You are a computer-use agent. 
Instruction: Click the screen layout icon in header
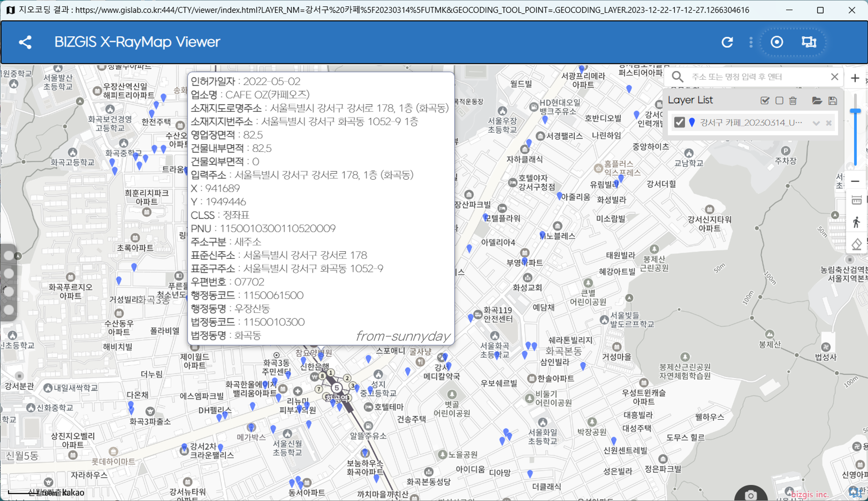coord(809,42)
